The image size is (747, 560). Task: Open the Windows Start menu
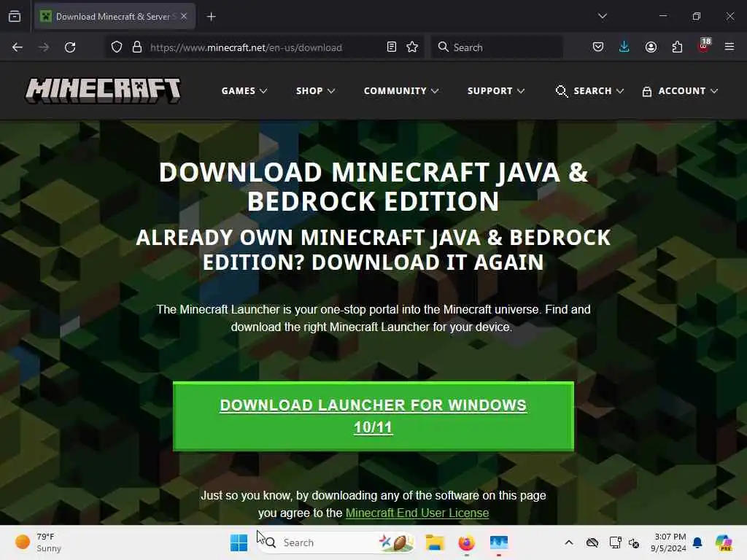(239, 542)
